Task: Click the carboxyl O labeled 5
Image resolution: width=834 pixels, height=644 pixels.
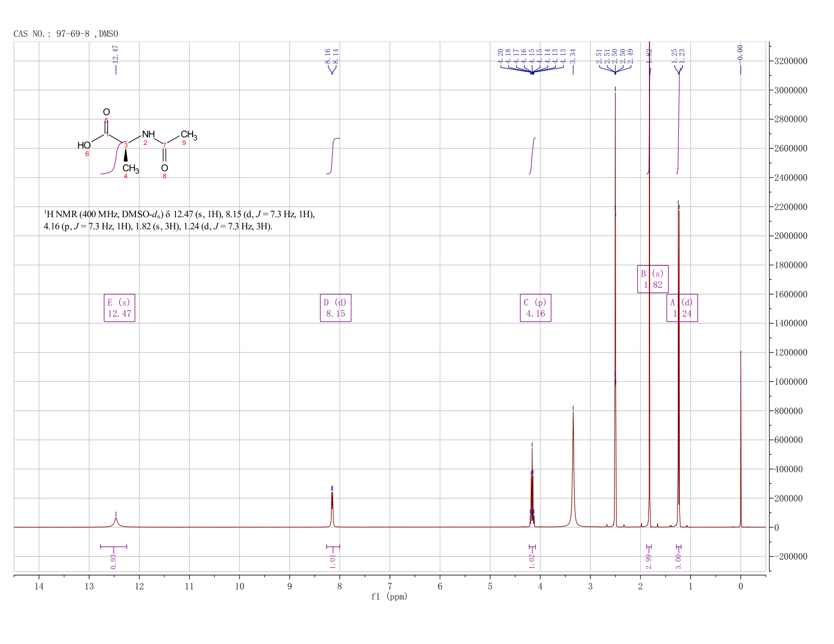Action: coord(106,112)
